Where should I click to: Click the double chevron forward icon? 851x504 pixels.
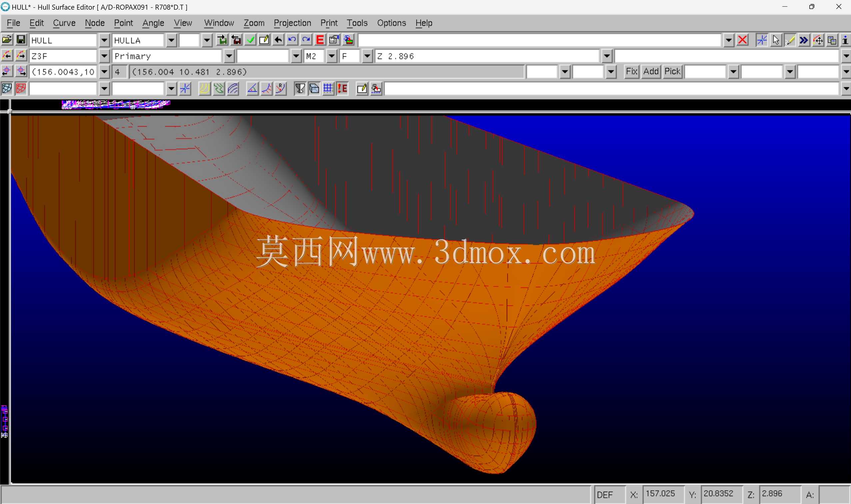click(x=804, y=40)
